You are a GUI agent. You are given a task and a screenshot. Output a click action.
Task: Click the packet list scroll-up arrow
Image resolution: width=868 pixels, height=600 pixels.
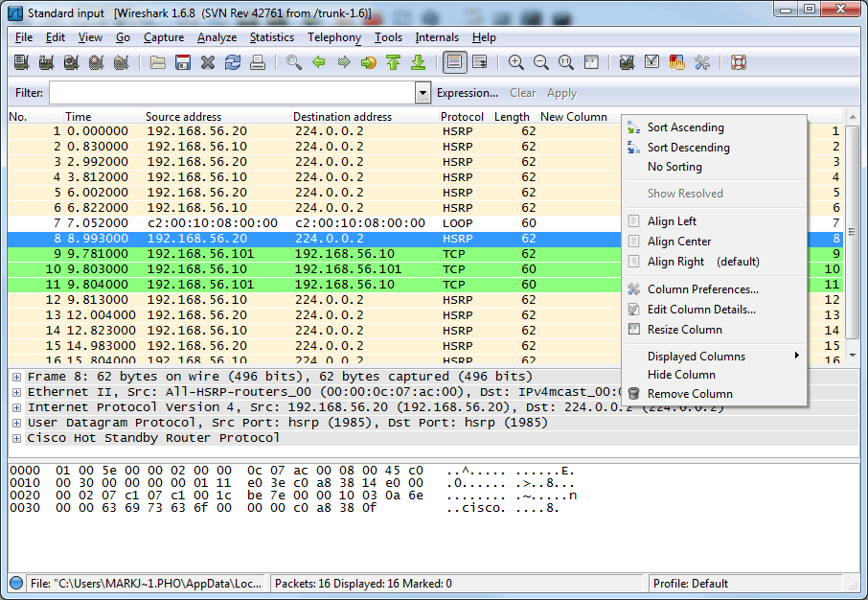click(x=853, y=117)
